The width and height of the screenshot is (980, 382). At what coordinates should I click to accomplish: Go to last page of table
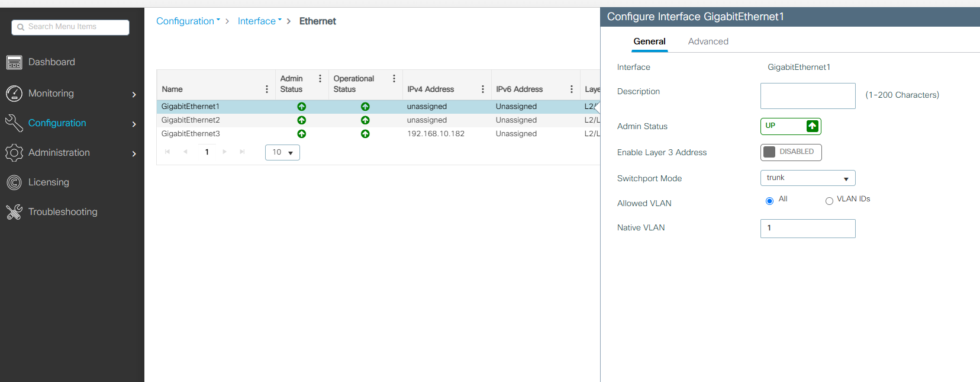242,152
